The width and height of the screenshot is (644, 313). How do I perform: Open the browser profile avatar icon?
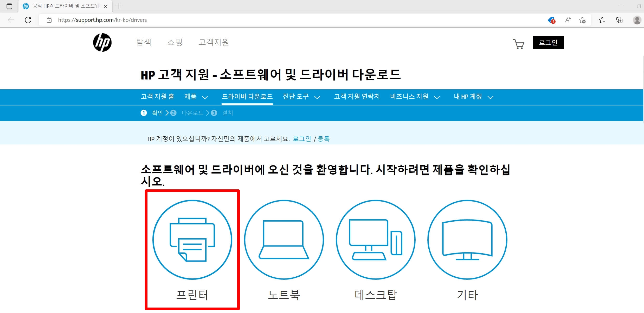click(637, 20)
